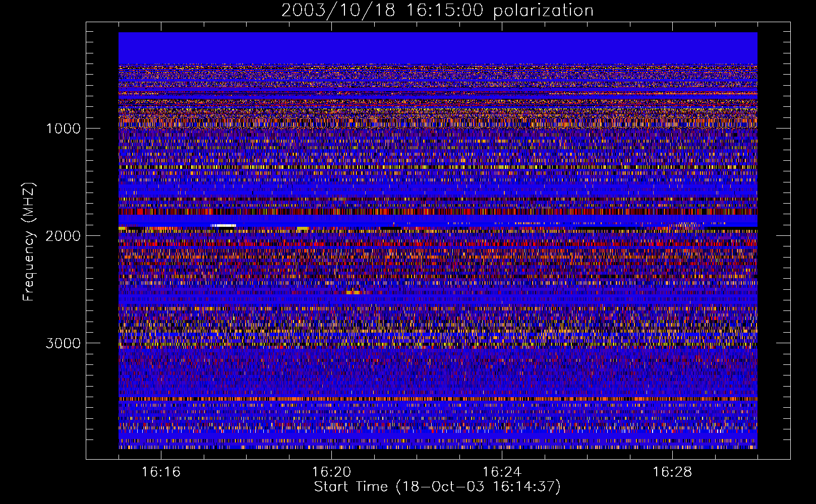Click the 16:28 time tick label
This screenshot has height=504, width=816.
(x=672, y=472)
